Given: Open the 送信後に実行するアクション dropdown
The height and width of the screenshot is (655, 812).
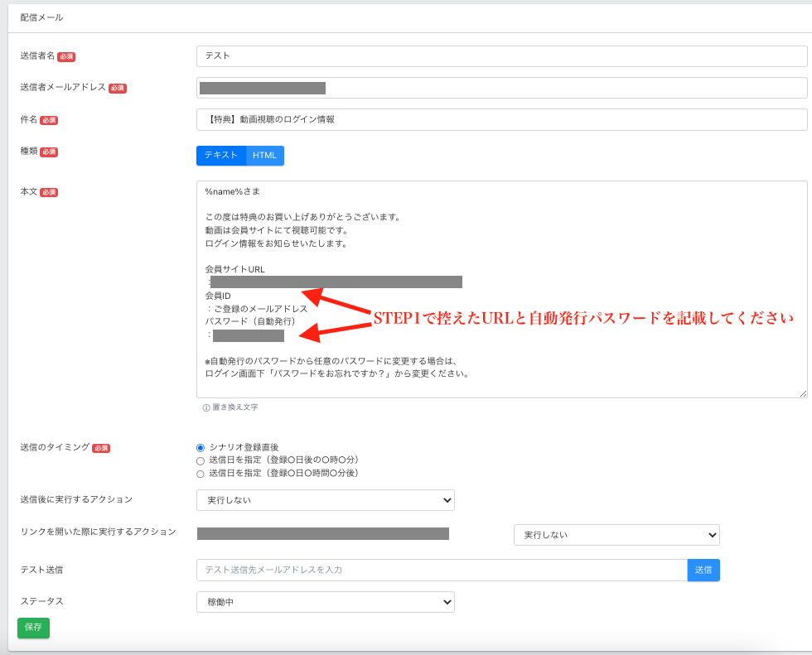Looking at the screenshot, I should point(325,500).
